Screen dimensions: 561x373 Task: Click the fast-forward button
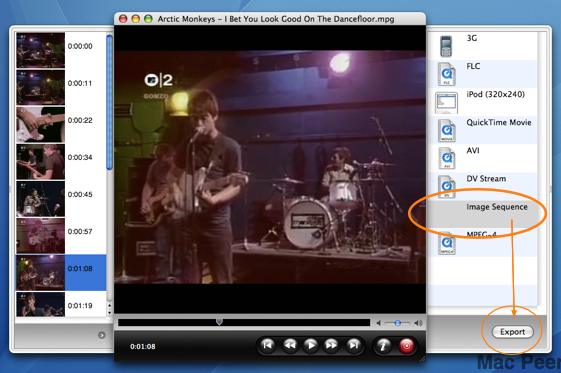(x=332, y=345)
